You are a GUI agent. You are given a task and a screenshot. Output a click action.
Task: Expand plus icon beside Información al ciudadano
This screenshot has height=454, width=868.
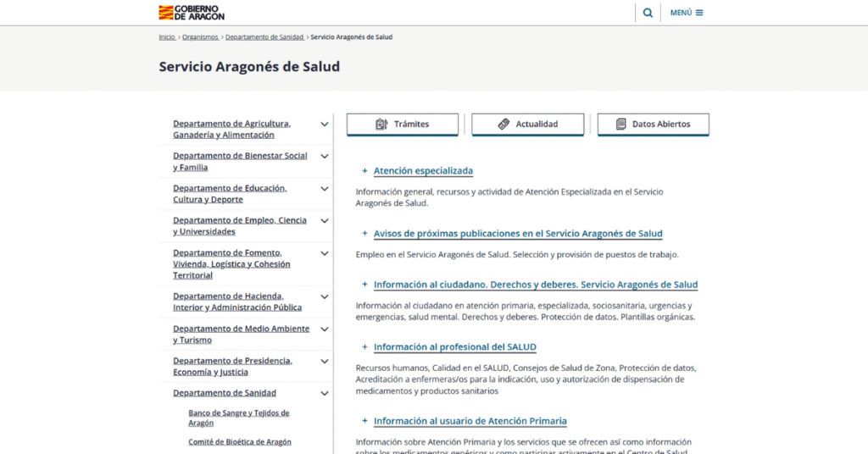pyautogui.click(x=364, y=285)
